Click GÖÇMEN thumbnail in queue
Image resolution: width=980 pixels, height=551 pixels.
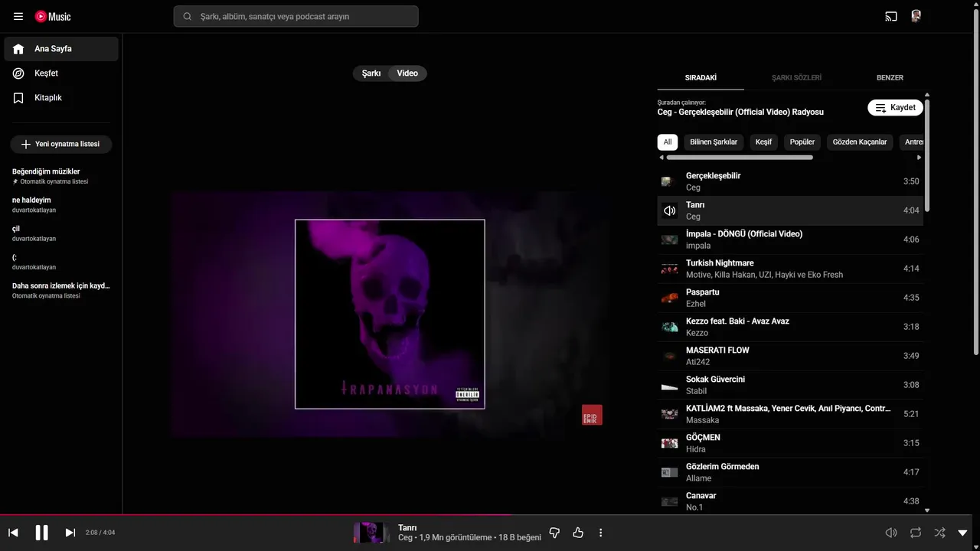670,443
